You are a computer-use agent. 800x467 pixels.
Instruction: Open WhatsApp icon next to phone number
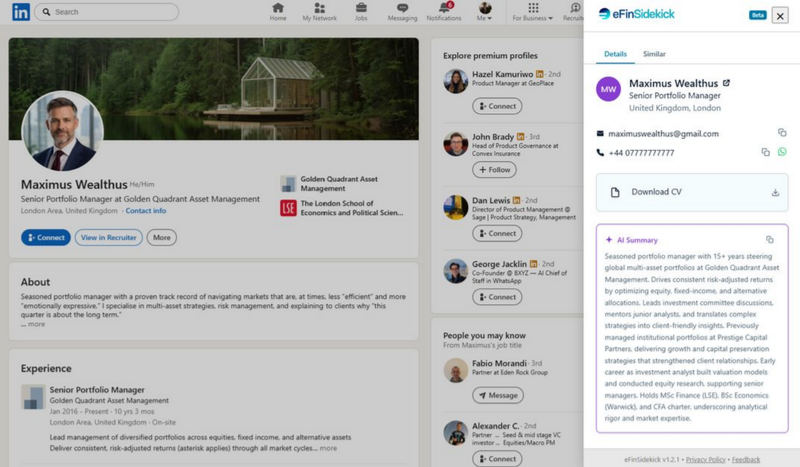click(x=782, y=152)
